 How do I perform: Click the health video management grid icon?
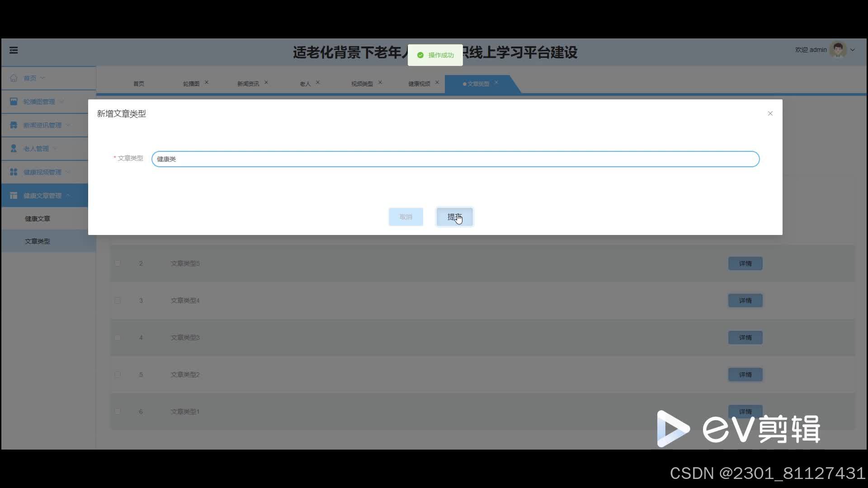14,172
